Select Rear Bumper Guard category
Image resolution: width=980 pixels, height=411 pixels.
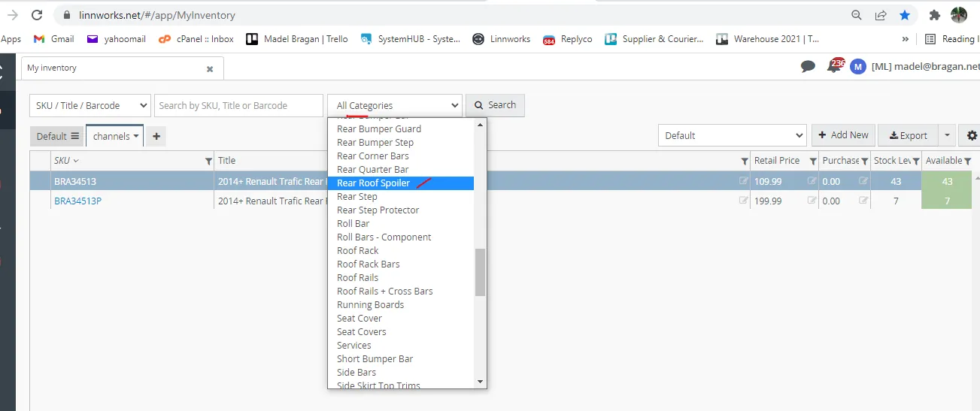tap(379, 128)
